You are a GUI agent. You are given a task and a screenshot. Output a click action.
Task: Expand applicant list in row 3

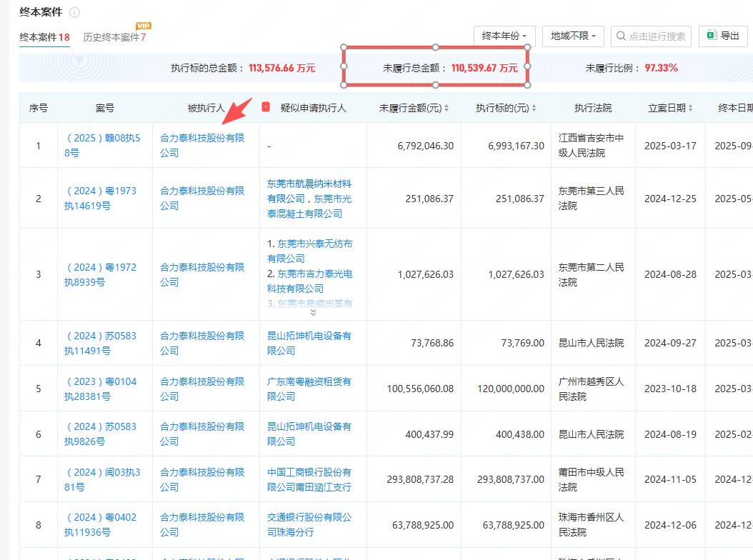coord(313,313)
